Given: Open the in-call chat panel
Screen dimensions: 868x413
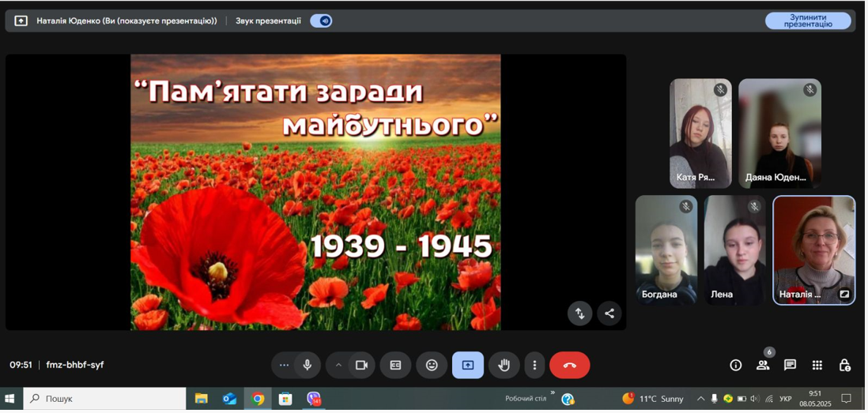Looking at the screenshot, I should tap(790, 365).
